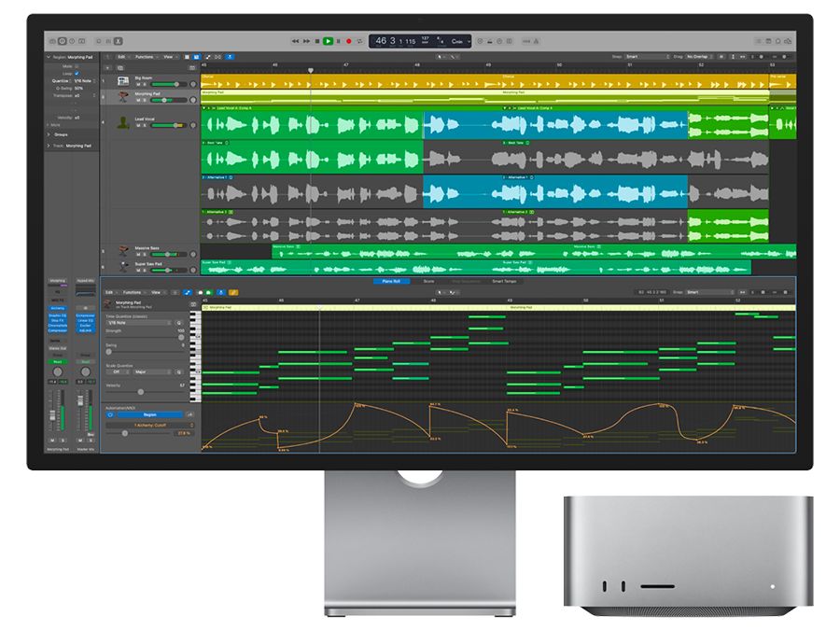The width and height of the screenshot is (840, 630).
Task: Expand the Groups section in inspector
Action: click(x=49, y=134)
